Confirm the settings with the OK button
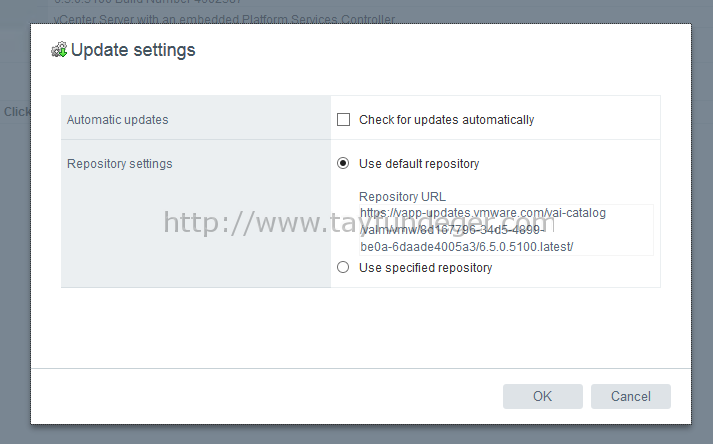Viewport: 713px width, 444px height. [x=542, y=396]
